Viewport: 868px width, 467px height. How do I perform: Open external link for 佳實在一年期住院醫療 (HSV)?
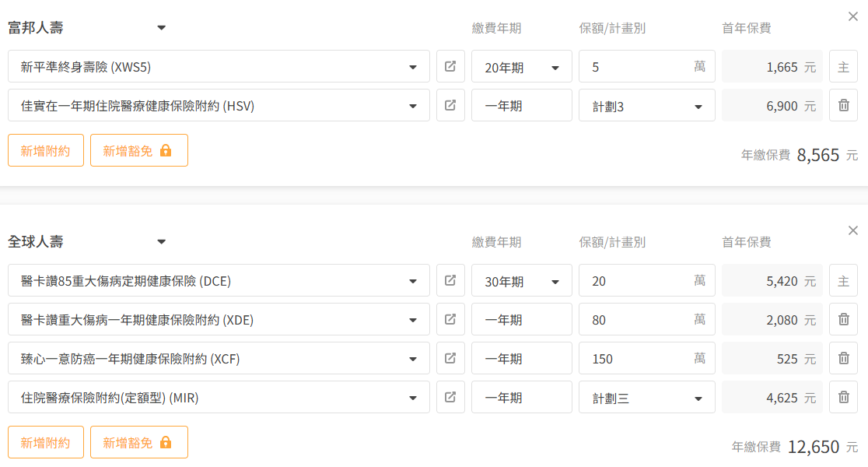pyautogui.click(x=450, y=106)
